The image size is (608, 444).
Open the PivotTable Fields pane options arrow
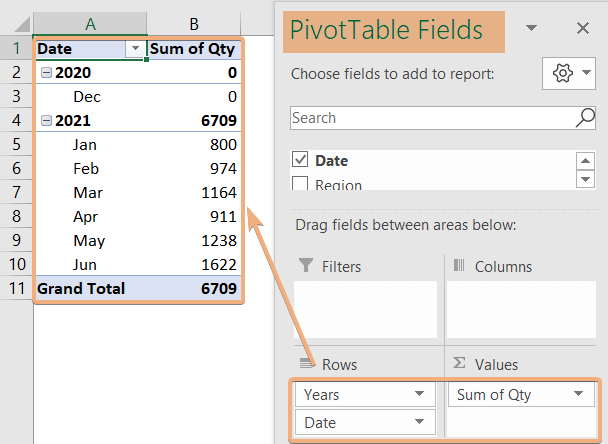(531, 28)
